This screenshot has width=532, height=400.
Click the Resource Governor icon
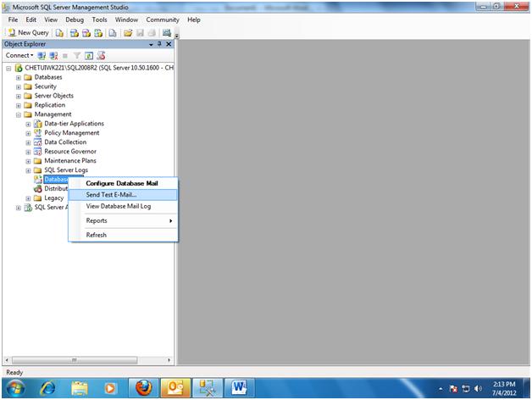click(38, 152)
